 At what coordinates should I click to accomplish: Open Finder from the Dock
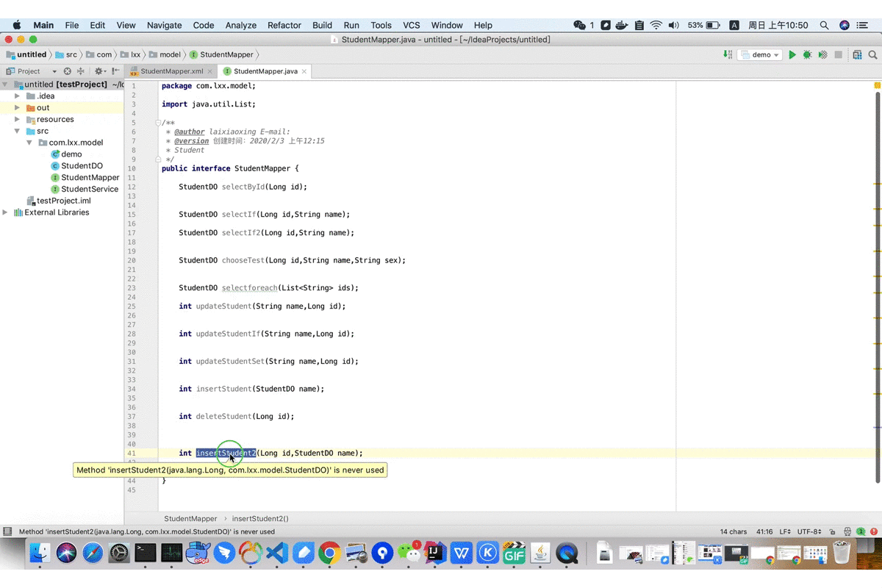coord(40,553)
